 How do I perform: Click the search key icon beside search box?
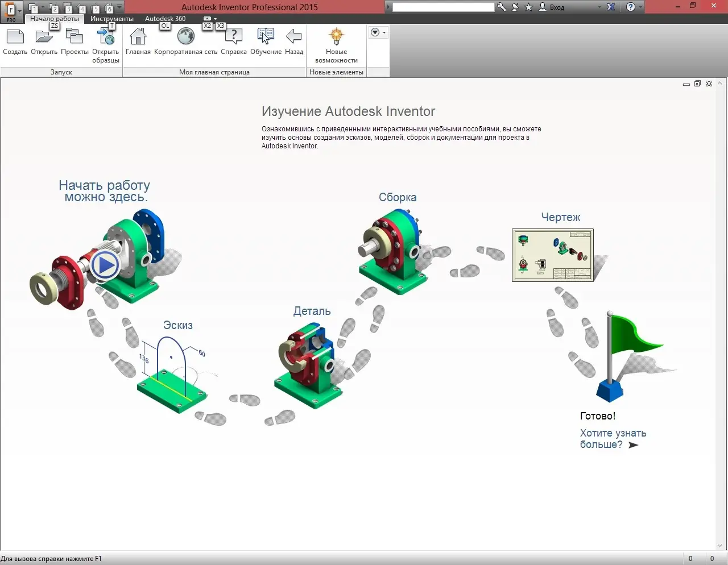point(501,7)
